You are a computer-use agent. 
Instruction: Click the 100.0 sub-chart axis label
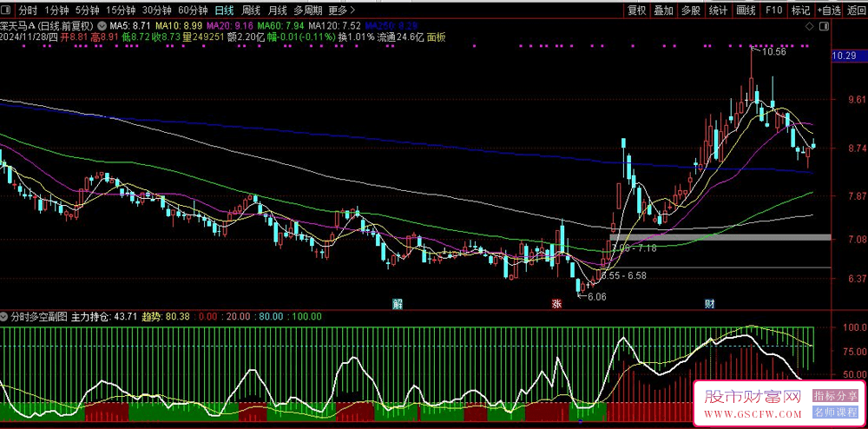pyautogui.click(x=855, y=327)
